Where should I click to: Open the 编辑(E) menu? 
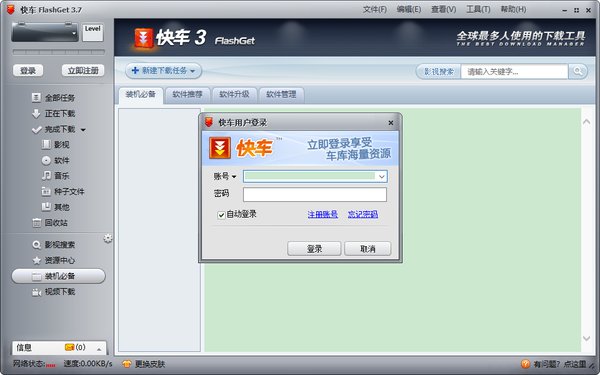tap(409, 10)
